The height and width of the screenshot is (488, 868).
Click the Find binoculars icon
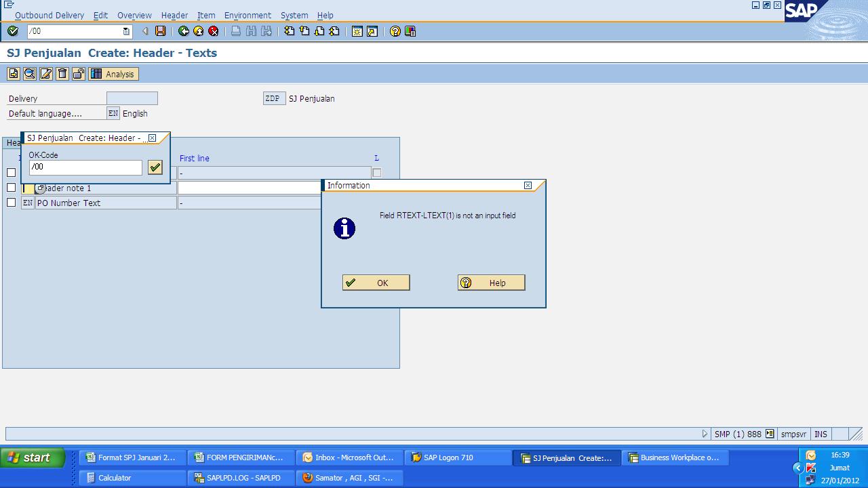(x=251, y=31)
